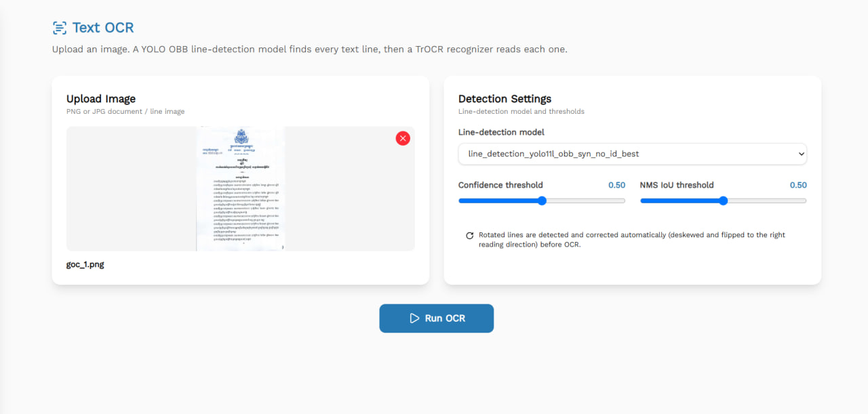Click empty gray upload area left of preview

(131, 188)
